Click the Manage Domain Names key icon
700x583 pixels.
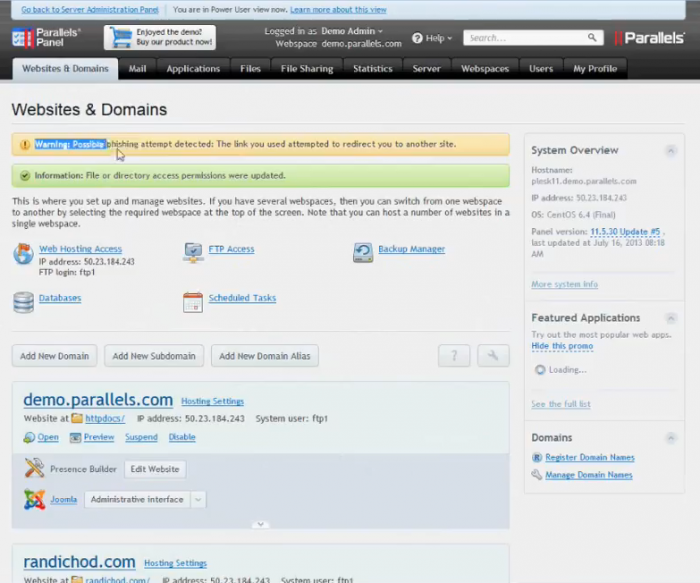point(537,475)
